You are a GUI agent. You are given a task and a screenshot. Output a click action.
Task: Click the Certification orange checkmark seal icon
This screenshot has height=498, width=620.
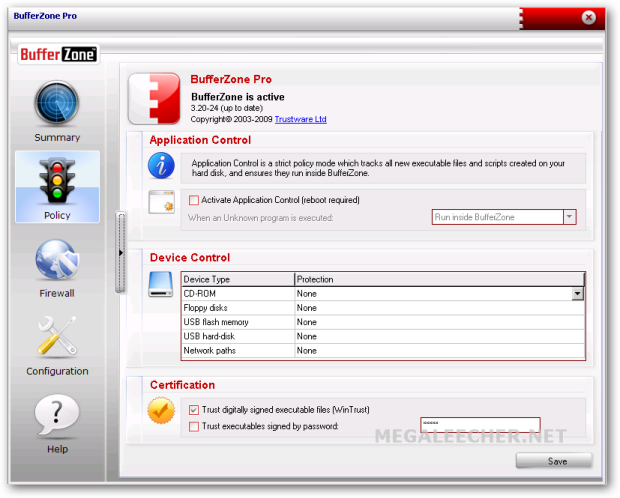pyautogui.click(x=161, y=411)
